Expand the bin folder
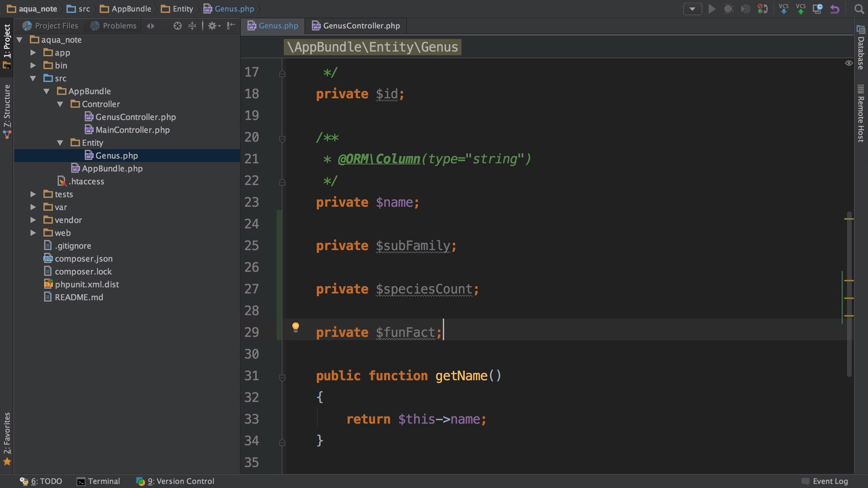The width and height of the screenshot is (868, 488). (33, 66)
